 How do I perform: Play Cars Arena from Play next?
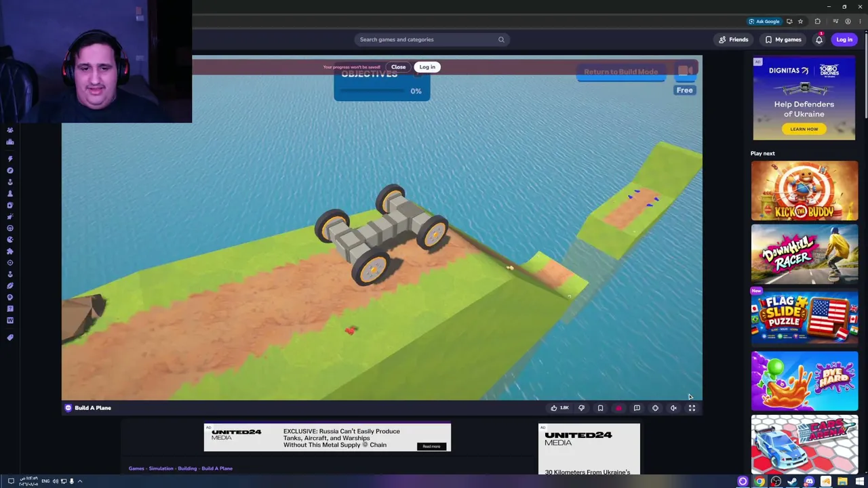804,445
